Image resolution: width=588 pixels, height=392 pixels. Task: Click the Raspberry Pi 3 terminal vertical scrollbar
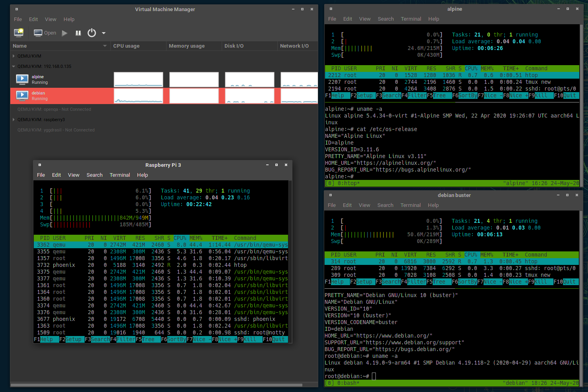coord(290,262)
